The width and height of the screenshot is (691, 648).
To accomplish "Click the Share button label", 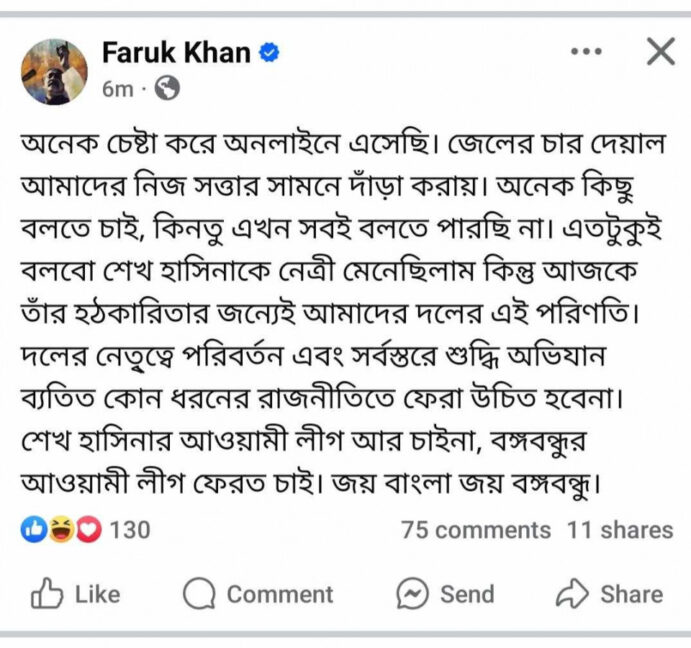I will [x=632, y=594].
